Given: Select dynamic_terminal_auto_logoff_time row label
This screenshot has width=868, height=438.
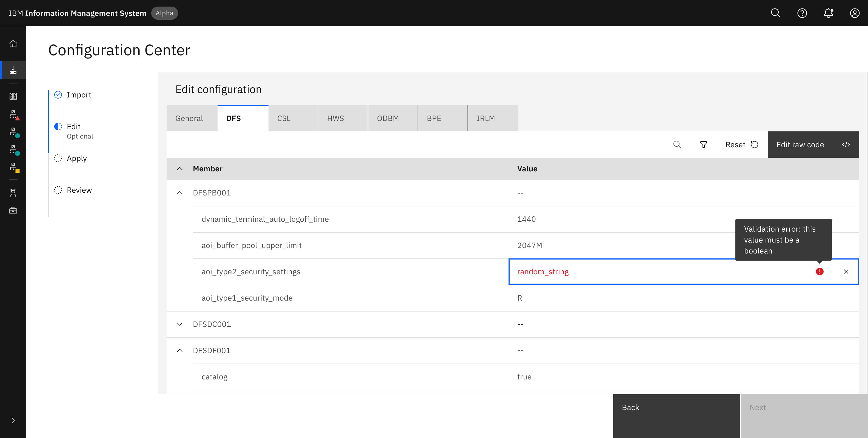Looking at the screenshot, I should [265, 219].
